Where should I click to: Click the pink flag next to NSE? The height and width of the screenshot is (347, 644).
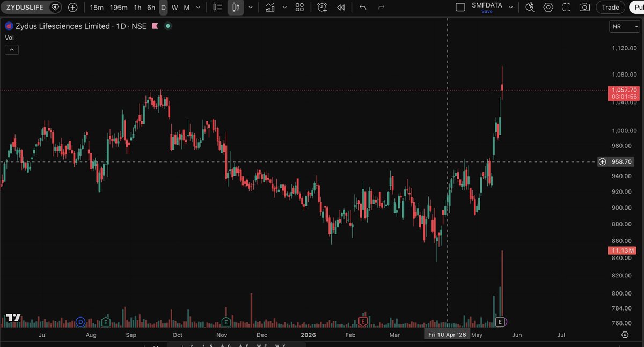pyautogui.click(x=155, y=26)
